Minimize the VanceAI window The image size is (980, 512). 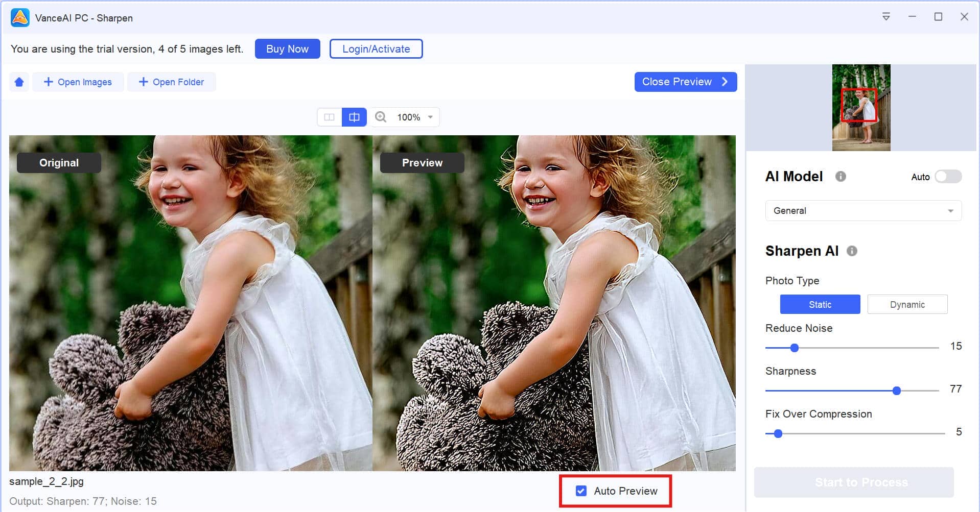point(912,17)
